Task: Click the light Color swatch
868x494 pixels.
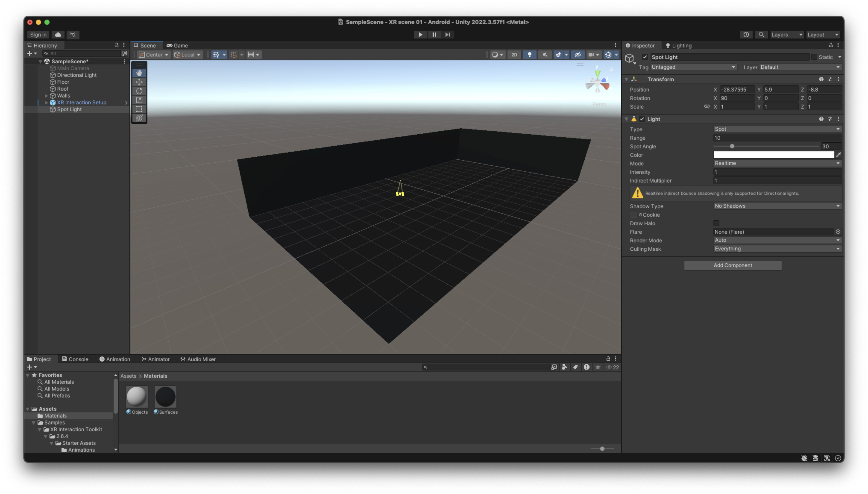Action: click(773, 155)
